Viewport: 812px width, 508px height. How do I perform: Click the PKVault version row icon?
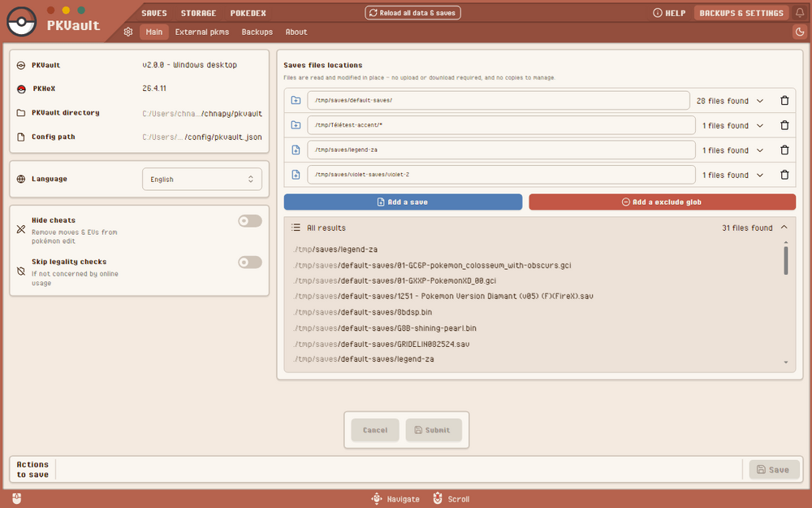[x=21, y=65]
